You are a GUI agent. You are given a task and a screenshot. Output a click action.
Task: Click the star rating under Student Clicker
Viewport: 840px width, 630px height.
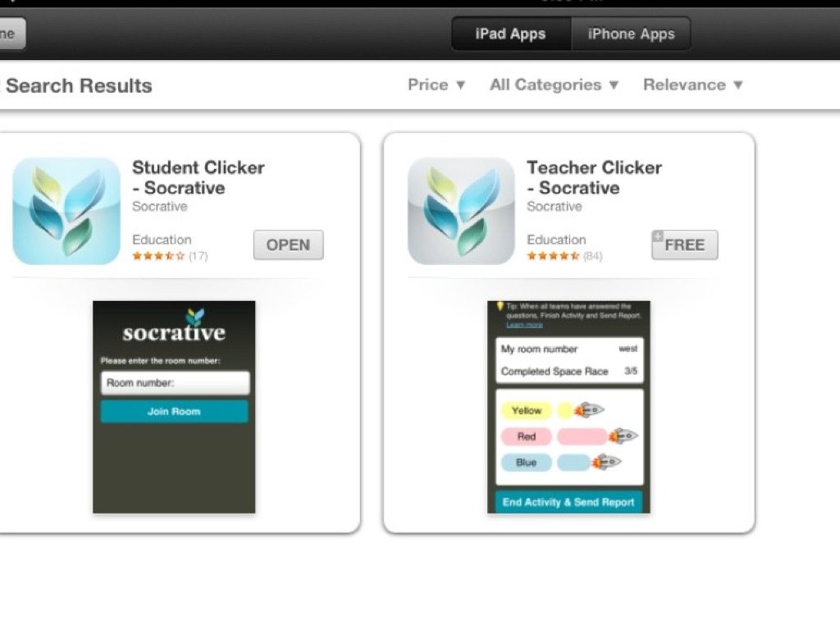(x=158, y=256)
